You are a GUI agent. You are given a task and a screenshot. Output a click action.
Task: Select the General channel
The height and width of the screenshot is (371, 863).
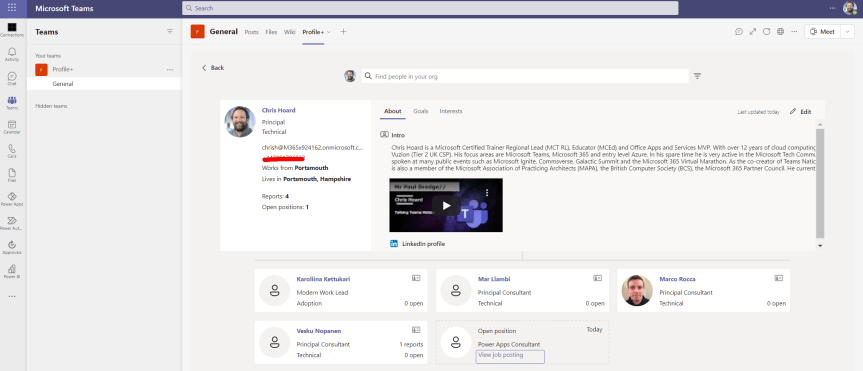(104, 84)
